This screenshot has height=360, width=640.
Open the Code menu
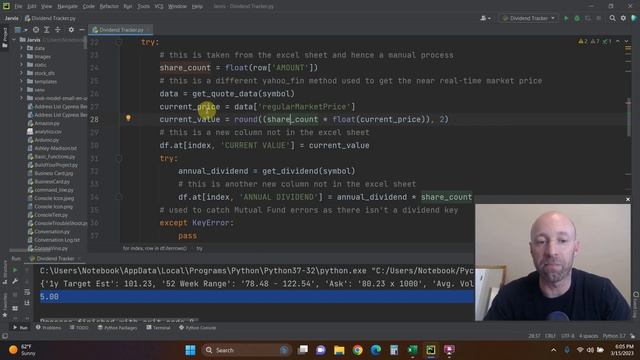(89, 7)
